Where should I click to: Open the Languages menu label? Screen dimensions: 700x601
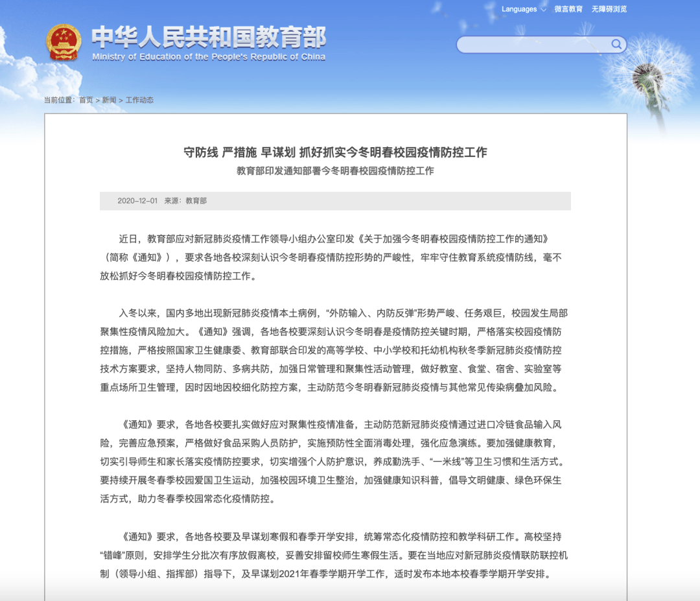pyautogui.click(x=519, y=9)
